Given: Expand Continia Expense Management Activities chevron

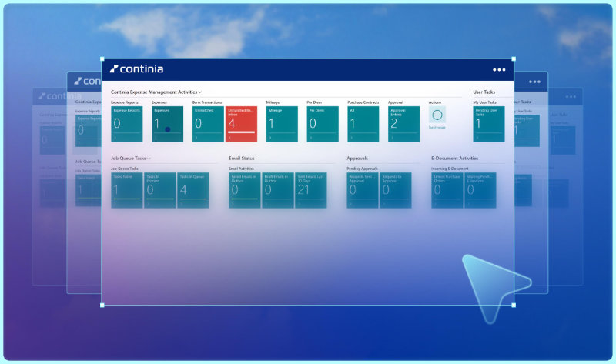Looking at the screenshot, I should tap(200, 92).
